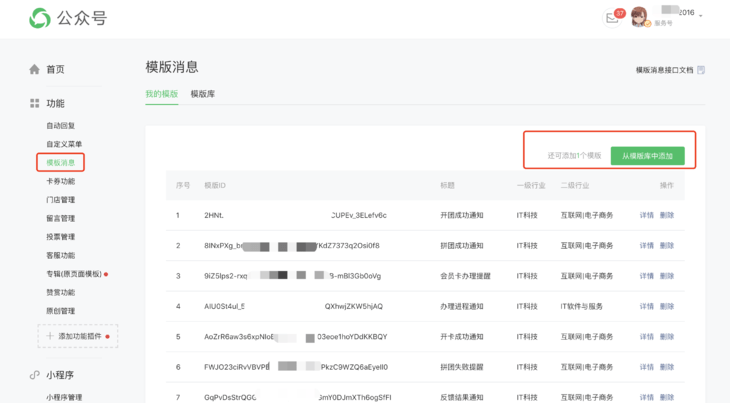Expand the account dropdown arrow
This screenshot has height=403, width=730.
point(701,16)
